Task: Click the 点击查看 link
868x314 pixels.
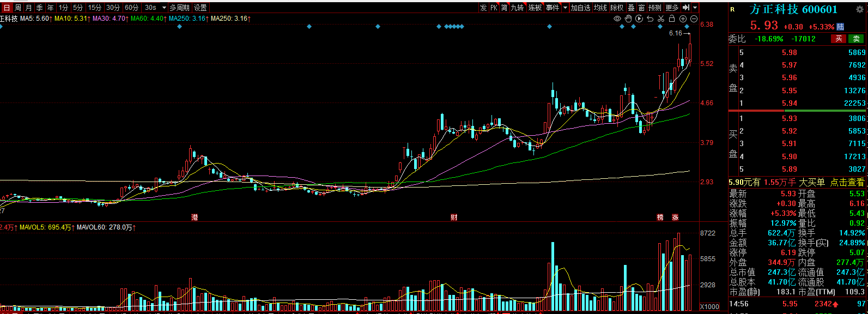Action: pyautogui.click(x=847, y=183)
